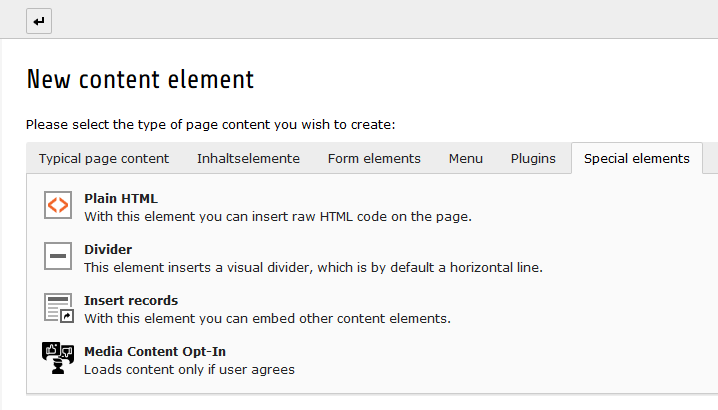Image resolution: width=718 pixels, height=410 pixels.
Task: Click the 'visual divider' description text
Action: coord(312,267)
